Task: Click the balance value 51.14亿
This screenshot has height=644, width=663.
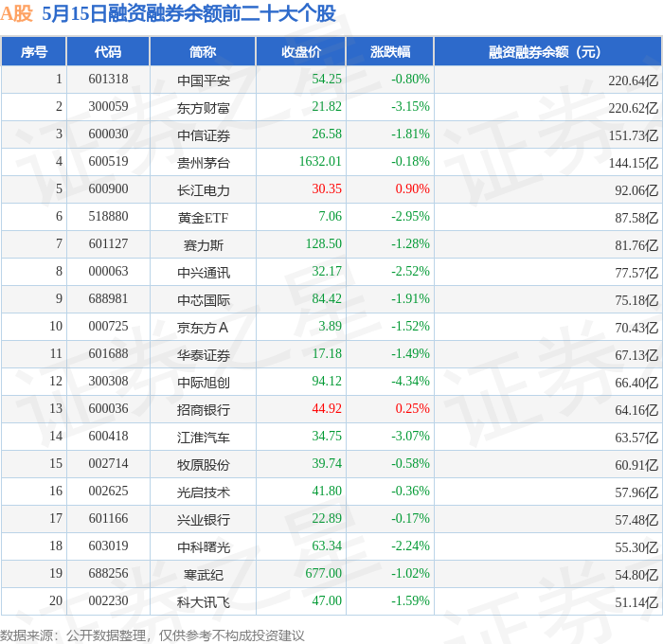Action: (x=636, y=602)
